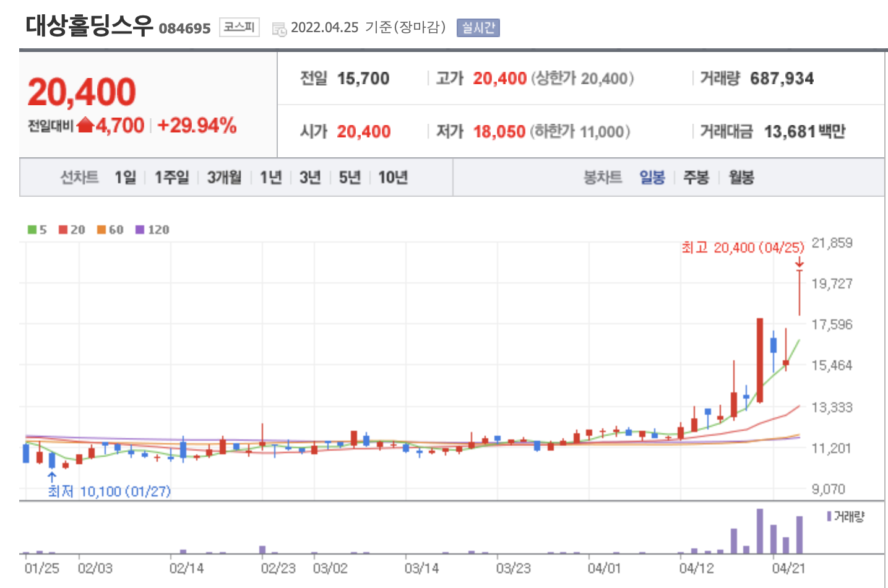Viewport: 888px width, 588px height.
Task: Click the 봉차트 section label
Action: [x=603, y=178]
